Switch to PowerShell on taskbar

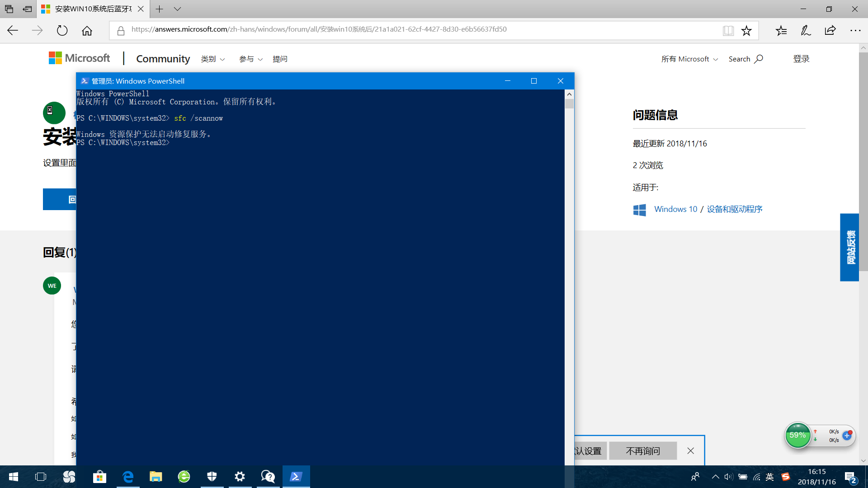(x=296, y=477)
